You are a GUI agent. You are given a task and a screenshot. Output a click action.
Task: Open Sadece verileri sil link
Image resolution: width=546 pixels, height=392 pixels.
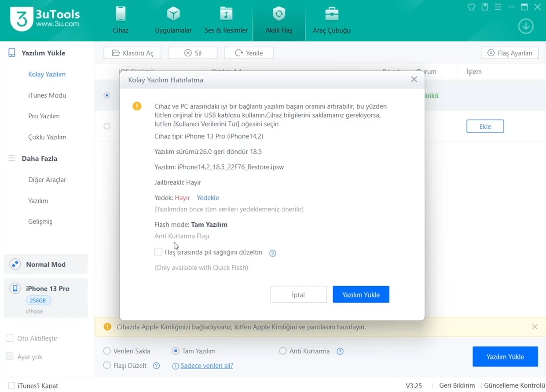[207, 366]
